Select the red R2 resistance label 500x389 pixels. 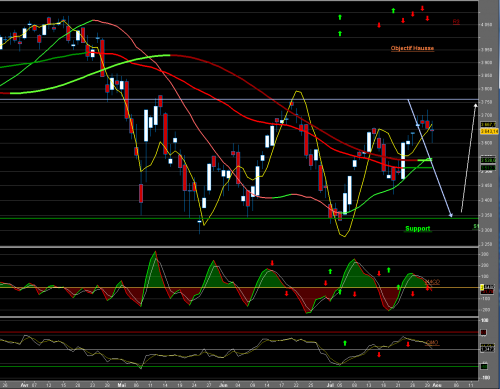[x=456, y=22]
